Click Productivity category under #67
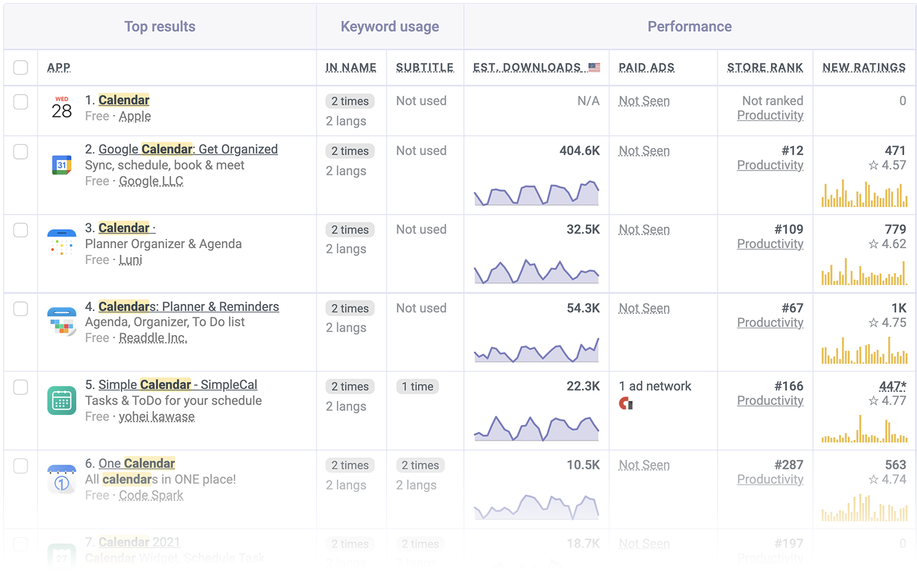The width and height of the screenshot is (917, 588). [770, 323]
